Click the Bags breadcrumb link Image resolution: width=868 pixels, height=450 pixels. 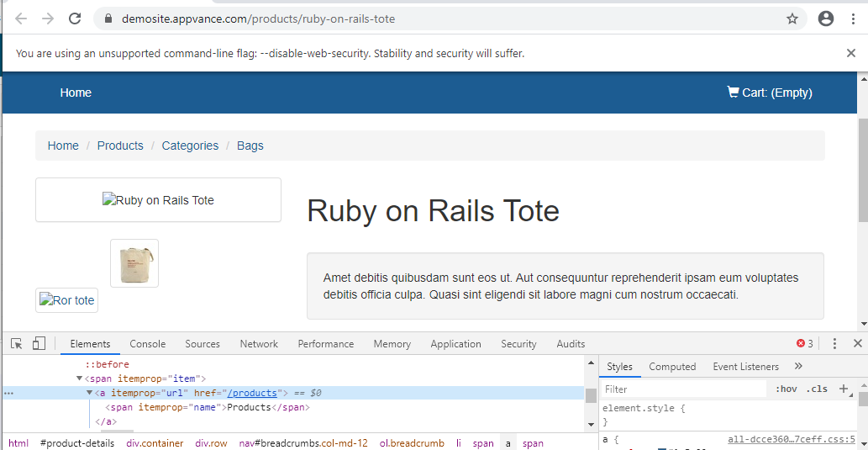coord(250,146)
